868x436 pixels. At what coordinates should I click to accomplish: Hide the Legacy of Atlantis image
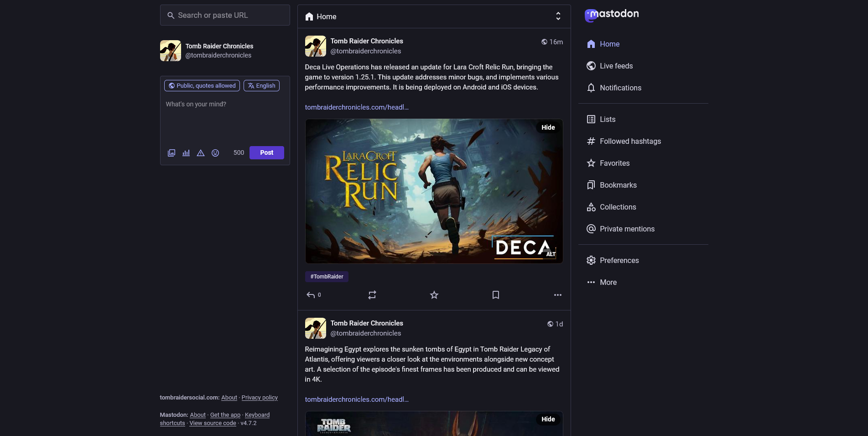(x=548, y=419)
